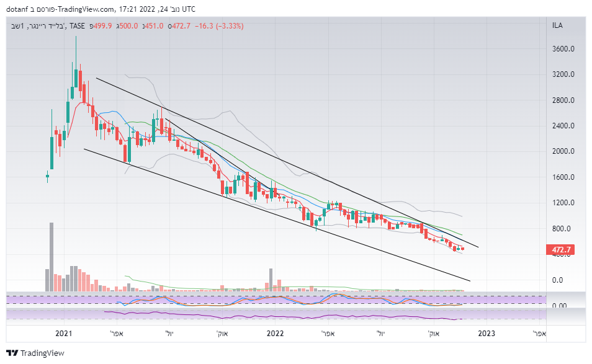Click the 0.0 price axis label
This screenshot has width=592, height=364.
(x=557, y=280)
